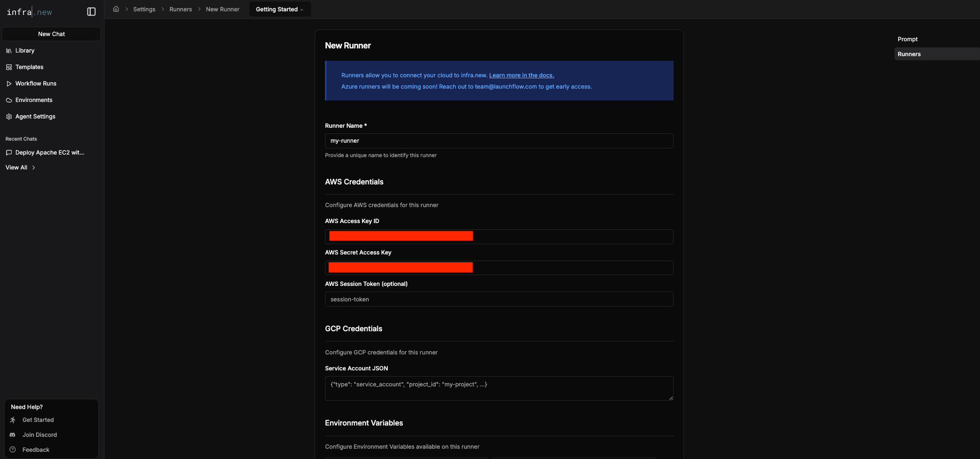Click the 'Environment Variables' heading
Viewport: 980px width, 459px height.
pos(364,423)
